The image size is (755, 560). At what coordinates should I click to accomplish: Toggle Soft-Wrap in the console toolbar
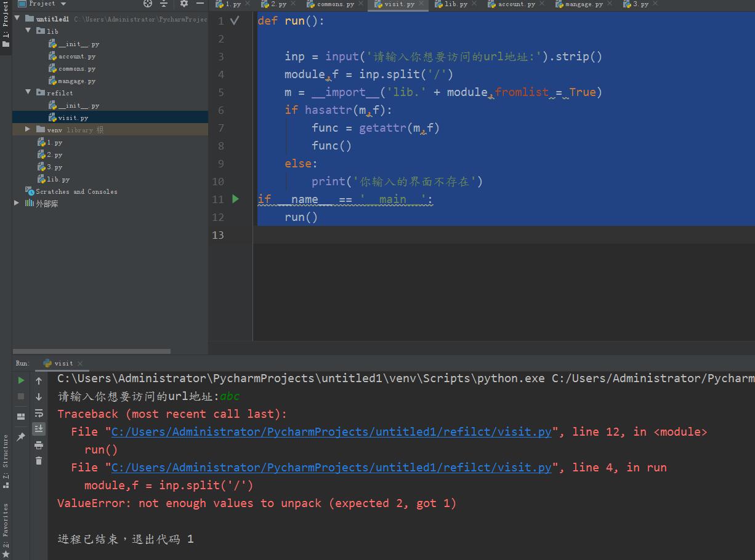(39, 412)
